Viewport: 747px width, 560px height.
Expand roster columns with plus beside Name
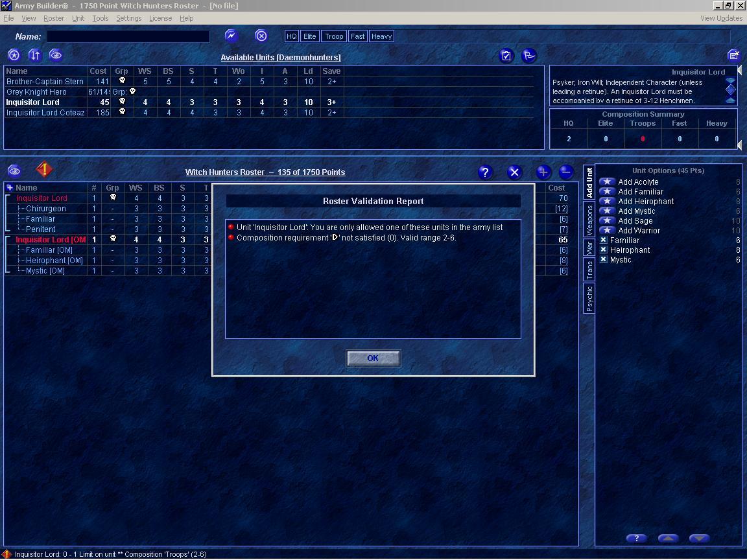click(x=10, y=187)
